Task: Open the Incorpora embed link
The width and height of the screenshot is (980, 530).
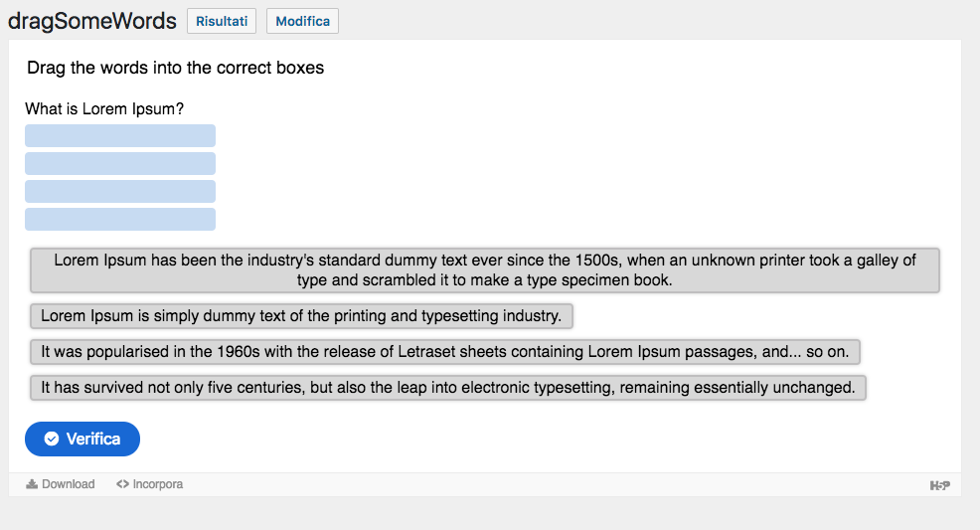Action: (x=150, y=483)
